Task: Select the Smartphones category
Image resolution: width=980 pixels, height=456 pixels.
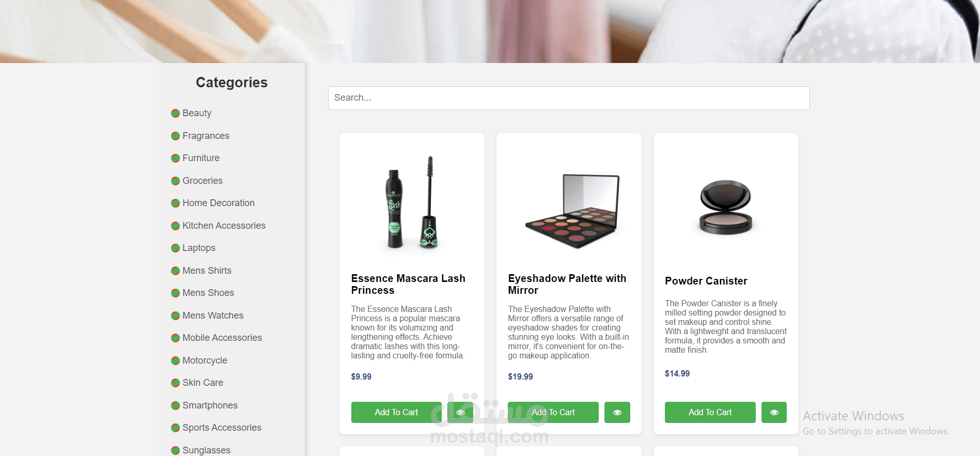Action: (x=210, y=405)
